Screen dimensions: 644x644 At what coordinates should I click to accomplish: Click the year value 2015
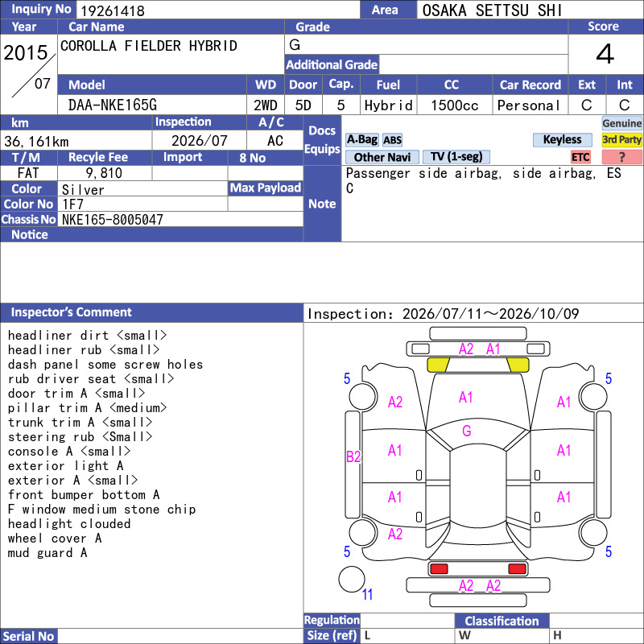(26, 52)
